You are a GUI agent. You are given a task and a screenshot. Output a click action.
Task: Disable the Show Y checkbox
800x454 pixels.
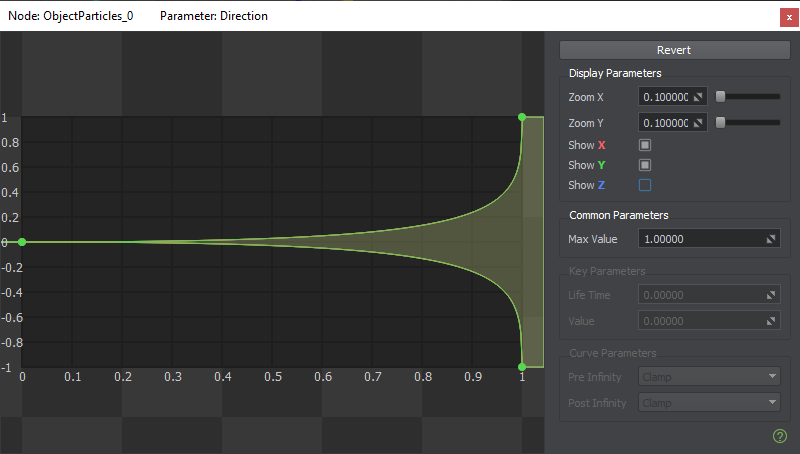pos(645,165)
